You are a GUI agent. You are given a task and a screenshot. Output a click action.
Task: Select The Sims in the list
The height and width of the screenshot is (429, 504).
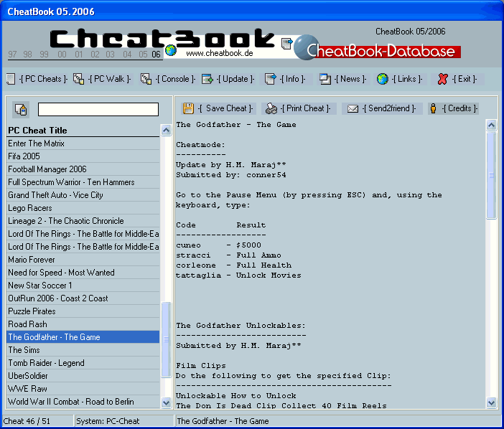click(83, 350)
